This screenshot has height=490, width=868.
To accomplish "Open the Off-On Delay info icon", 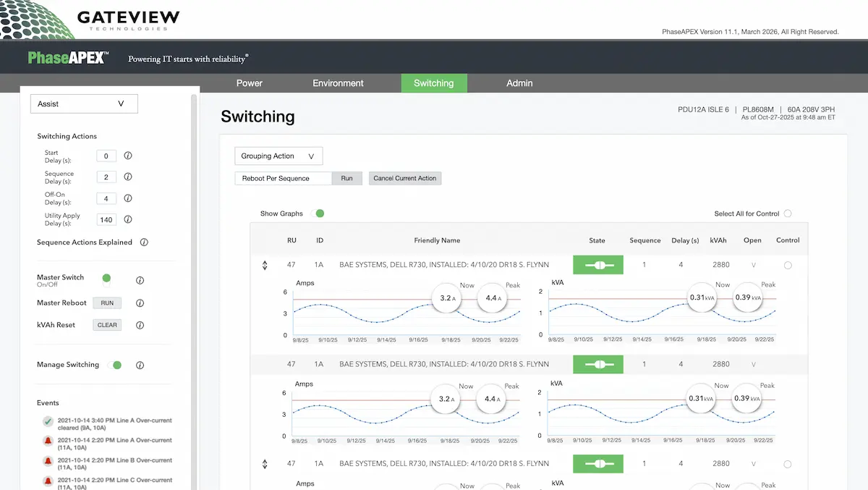I will coord(128,198).
